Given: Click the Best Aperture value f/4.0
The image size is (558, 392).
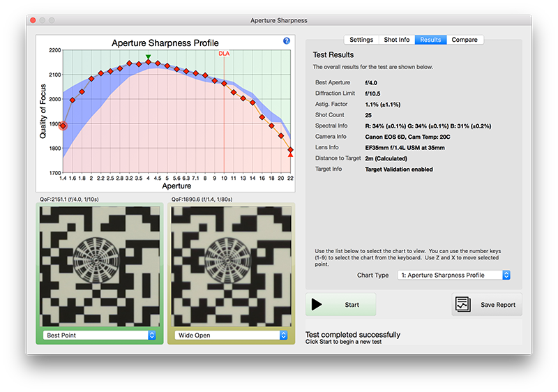Looking at the screenshot, I should 371,83.
